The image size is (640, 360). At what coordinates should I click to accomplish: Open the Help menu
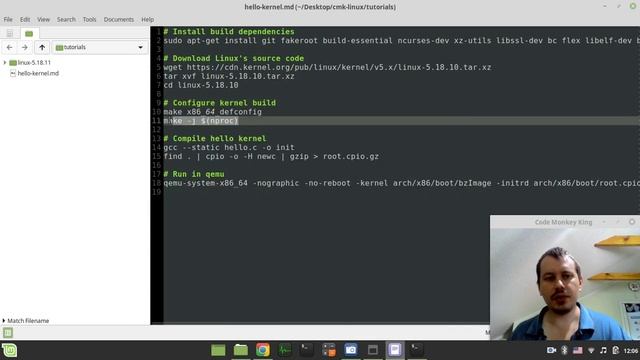click(147, 19)
